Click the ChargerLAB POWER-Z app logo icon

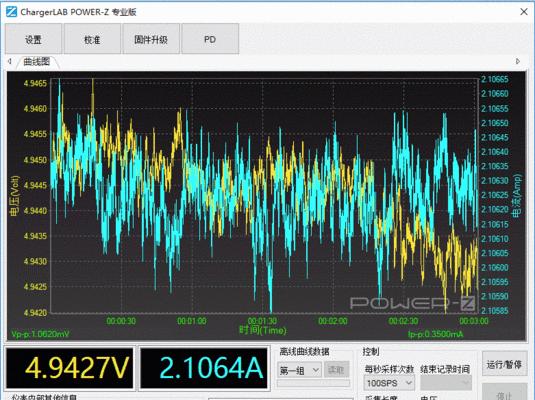11,12
